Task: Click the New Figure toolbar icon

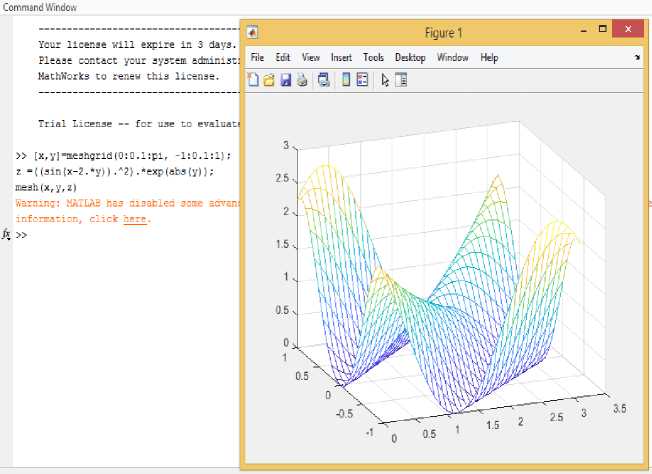Action: click(x=253, y=80)
